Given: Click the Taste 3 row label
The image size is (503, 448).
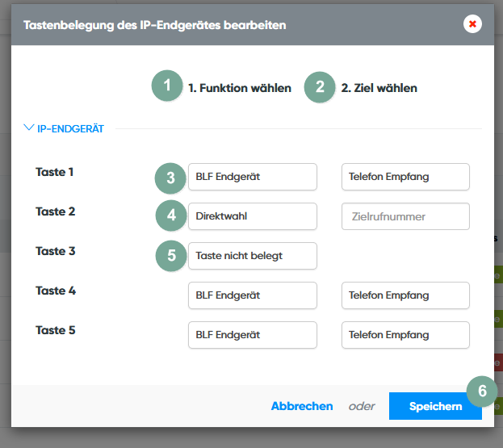Looking at the screenshot, I should click(56, 251).
